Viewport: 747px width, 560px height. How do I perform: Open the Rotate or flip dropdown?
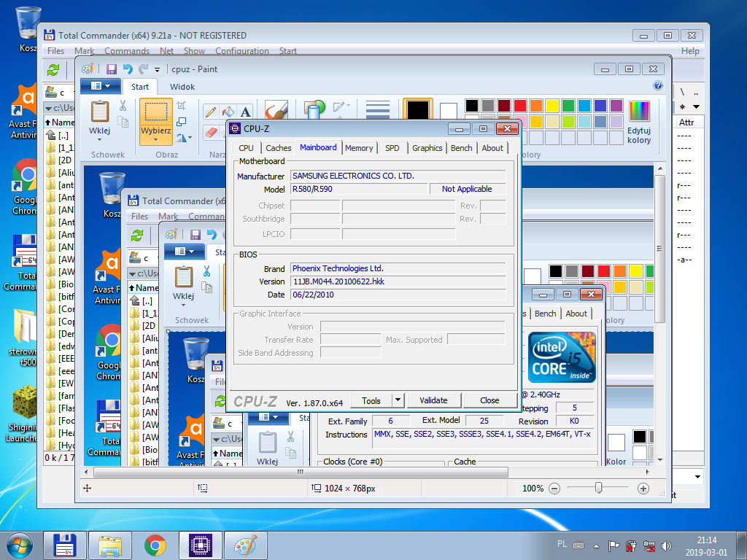[185, 138]
